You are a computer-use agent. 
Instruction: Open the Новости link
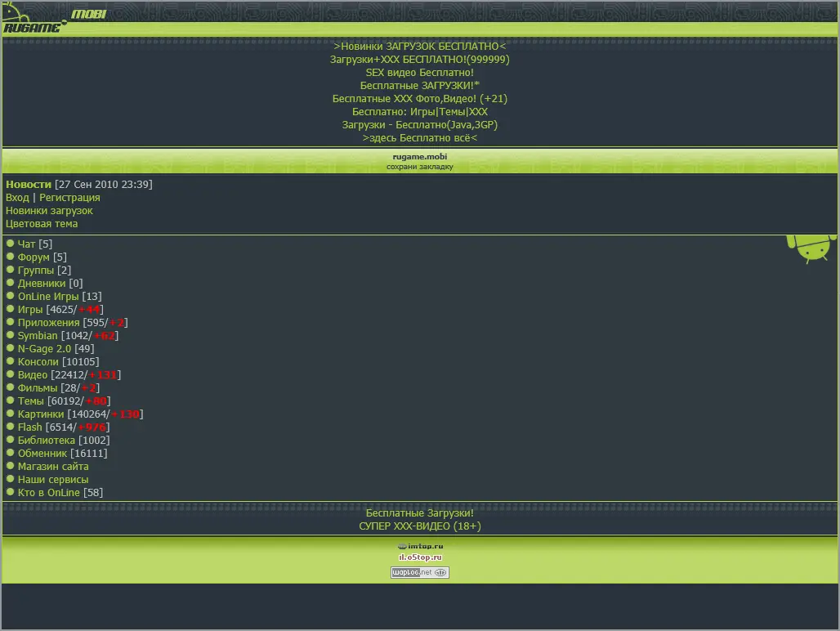[29, 184]
